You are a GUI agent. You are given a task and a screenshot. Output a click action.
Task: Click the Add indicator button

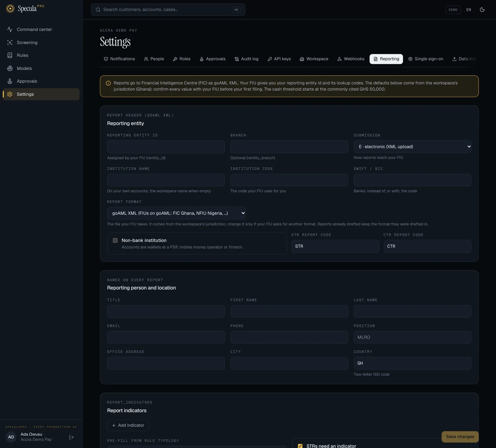128,425
